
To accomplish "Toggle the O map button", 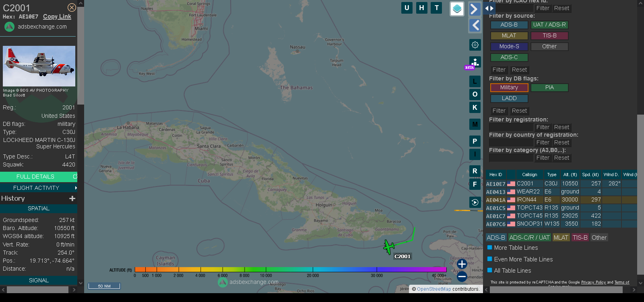I will click(475, 94).
